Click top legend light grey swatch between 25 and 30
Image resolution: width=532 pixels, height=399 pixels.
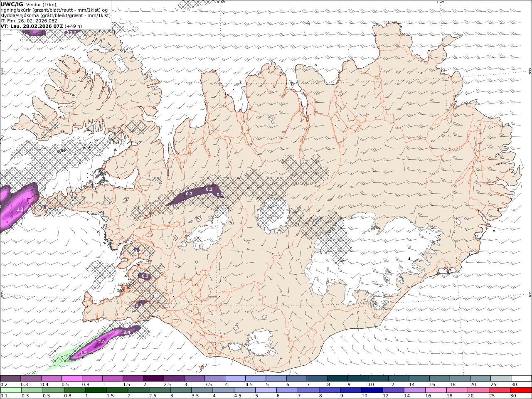click(500, 378)
